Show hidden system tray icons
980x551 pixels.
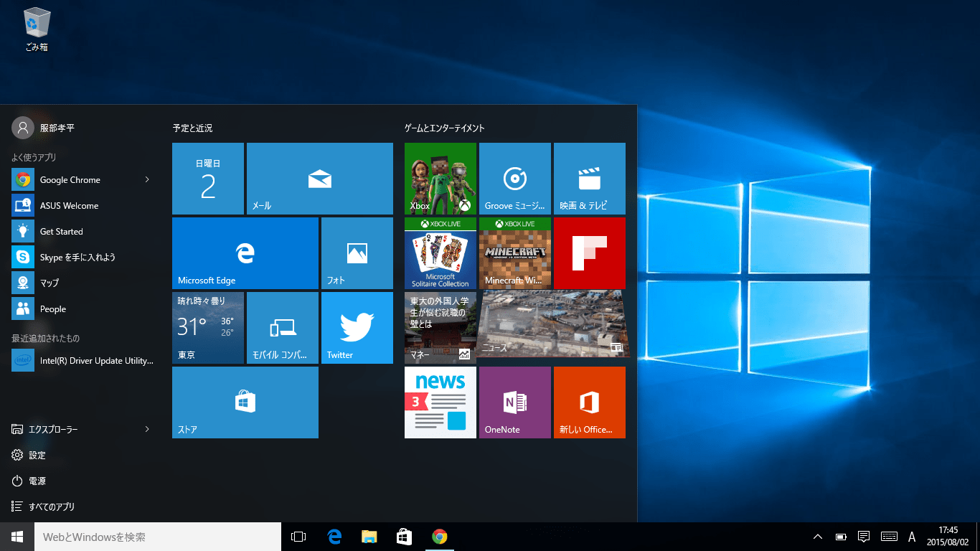817,537
